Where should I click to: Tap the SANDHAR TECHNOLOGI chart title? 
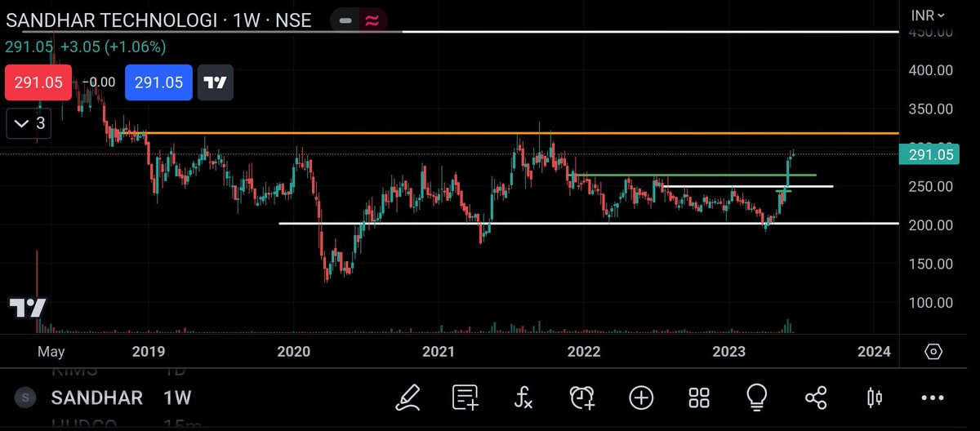point(158,20)
